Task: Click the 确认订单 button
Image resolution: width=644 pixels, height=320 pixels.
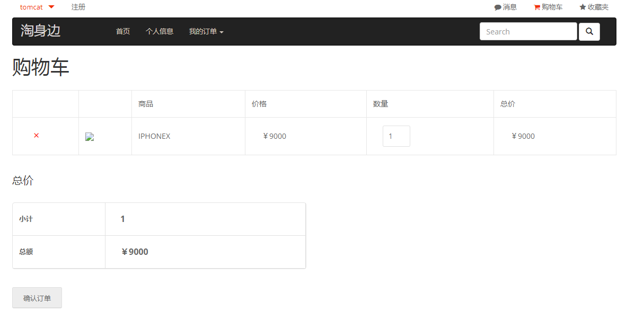Action: (x=37, y=298)
